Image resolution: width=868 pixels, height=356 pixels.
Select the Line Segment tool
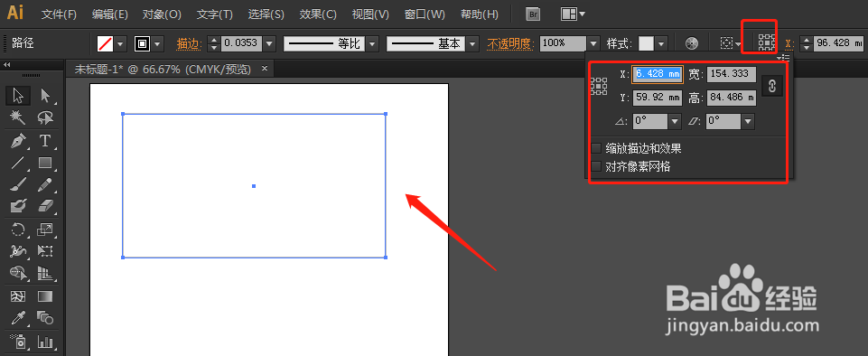[x=18, y=163]
